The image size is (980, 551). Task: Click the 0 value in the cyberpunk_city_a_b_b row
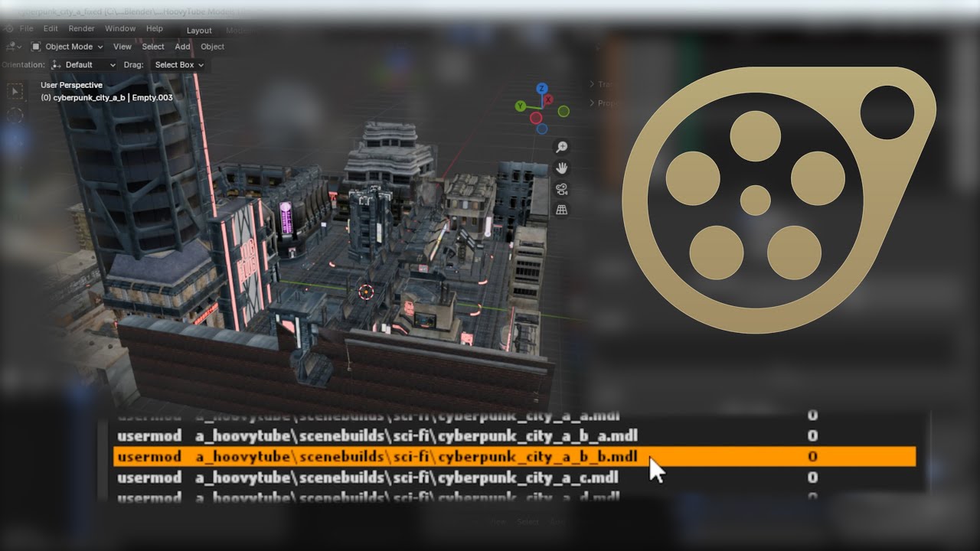click(x=812, y=457)
